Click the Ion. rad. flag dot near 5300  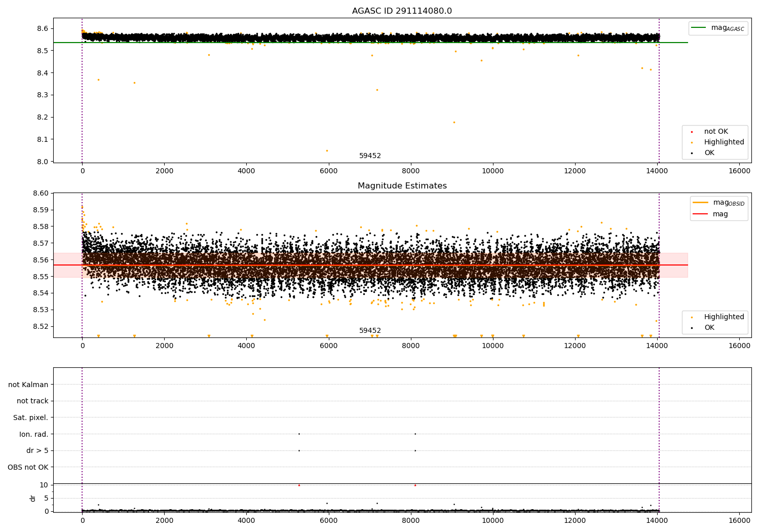(x=299, y=434)
